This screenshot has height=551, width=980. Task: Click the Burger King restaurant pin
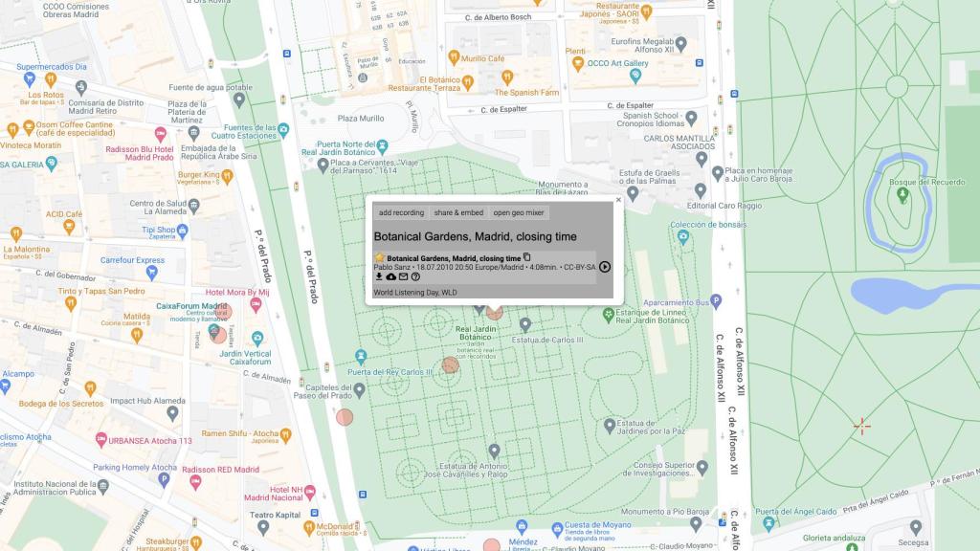click(x=228, y=177)
